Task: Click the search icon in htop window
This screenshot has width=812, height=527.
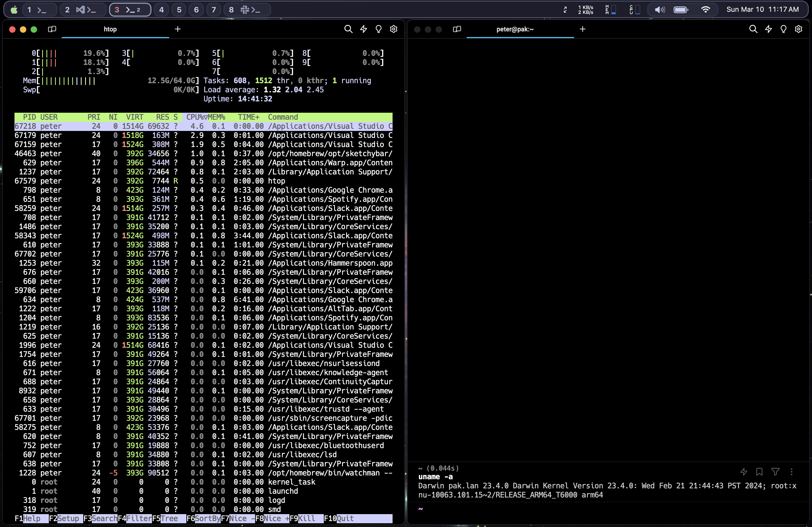Action: (x=348, y=29)
